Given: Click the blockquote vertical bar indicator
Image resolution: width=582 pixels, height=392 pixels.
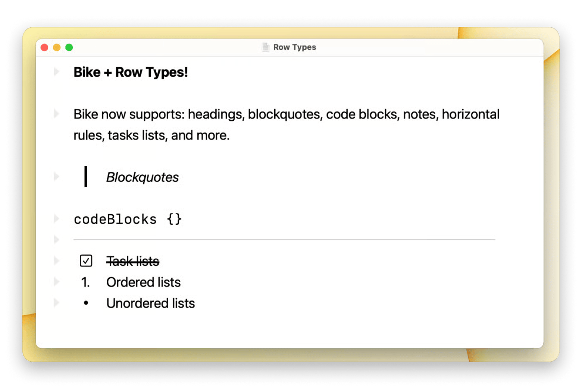Looking at the screenshot, I should 86,177.
